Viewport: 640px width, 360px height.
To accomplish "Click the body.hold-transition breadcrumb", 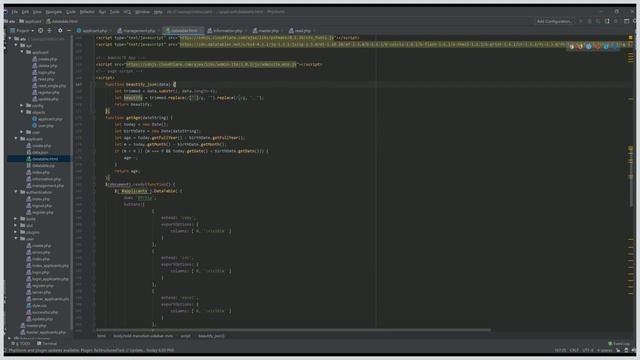I will pyautogui.click(x=143, y=336).
